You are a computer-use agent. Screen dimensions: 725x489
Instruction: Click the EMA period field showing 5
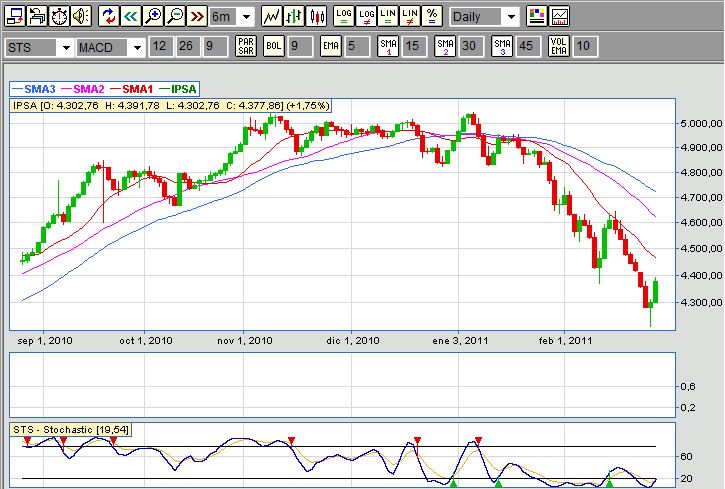point(357,46)
